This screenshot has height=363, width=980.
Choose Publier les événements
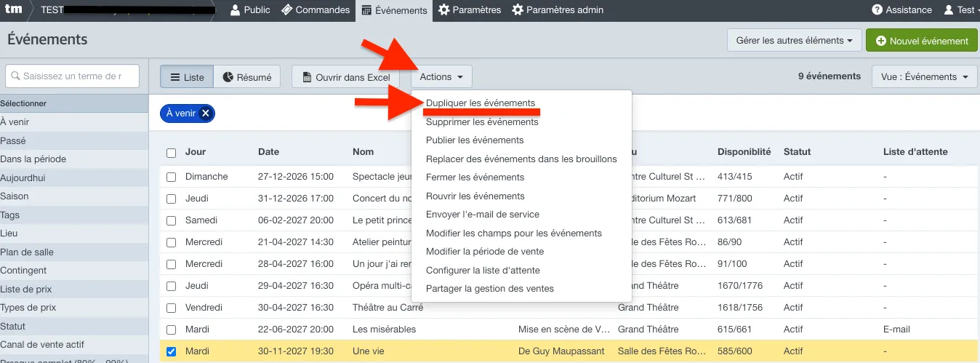(475, 140)
